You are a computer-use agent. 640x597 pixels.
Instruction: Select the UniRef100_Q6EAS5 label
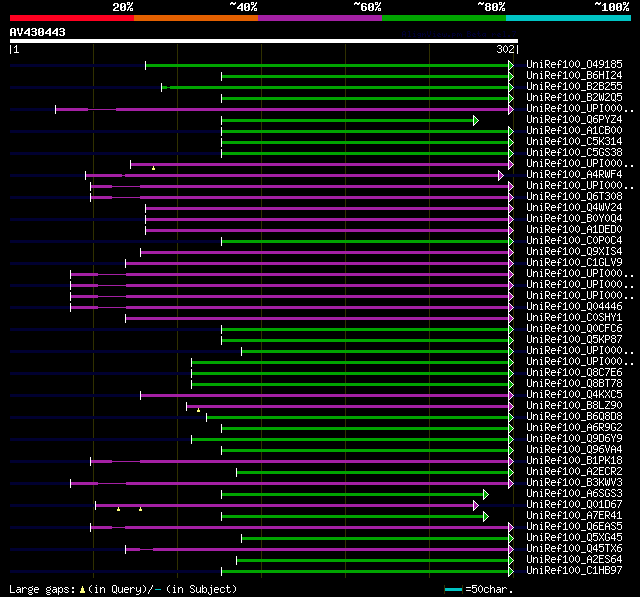pyautogui.click(x=574, y=527)
